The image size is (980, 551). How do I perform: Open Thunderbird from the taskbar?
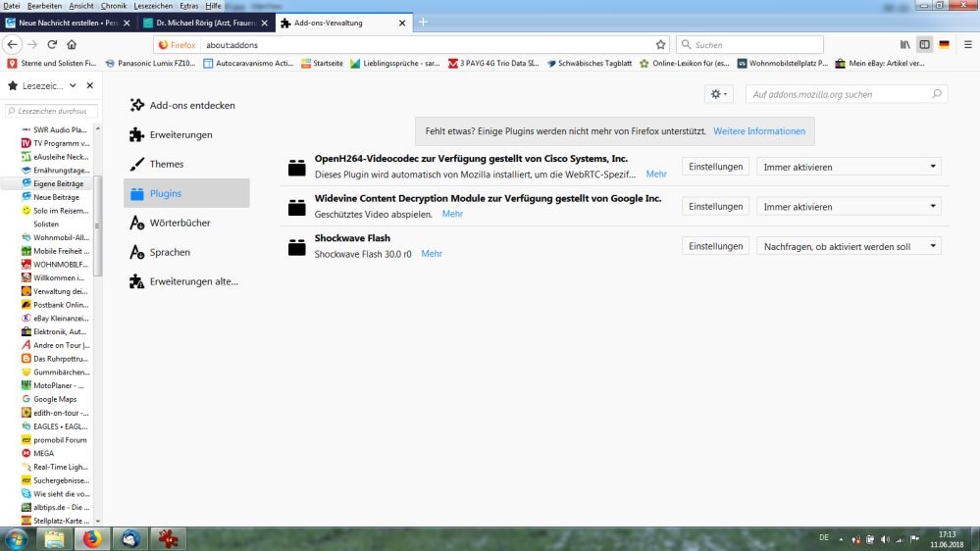coord(130,538)
